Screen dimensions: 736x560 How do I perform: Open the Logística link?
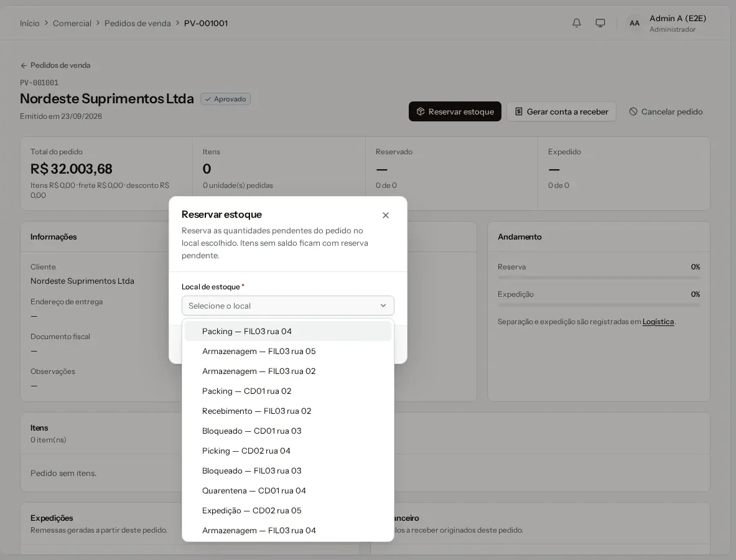tap(658, 322)
